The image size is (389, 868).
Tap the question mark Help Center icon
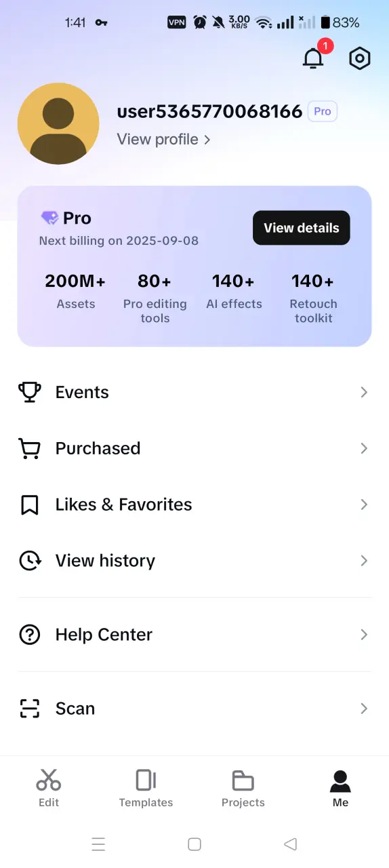click(29, 635)
